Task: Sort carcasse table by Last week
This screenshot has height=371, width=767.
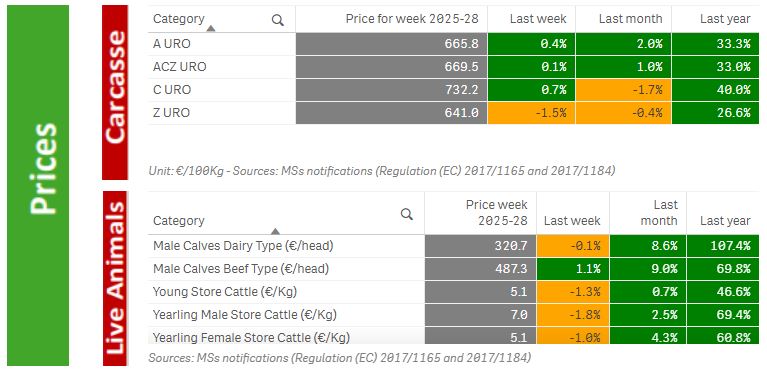Action: [538, 19]
